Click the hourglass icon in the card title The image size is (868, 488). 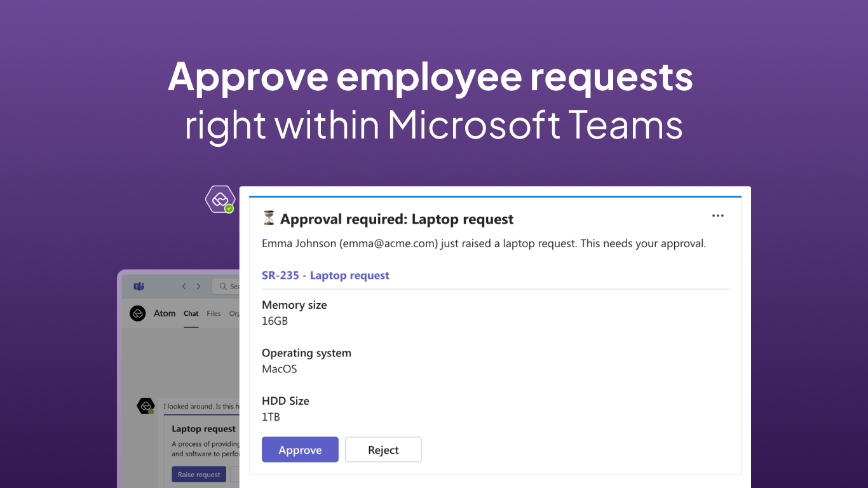269,219
